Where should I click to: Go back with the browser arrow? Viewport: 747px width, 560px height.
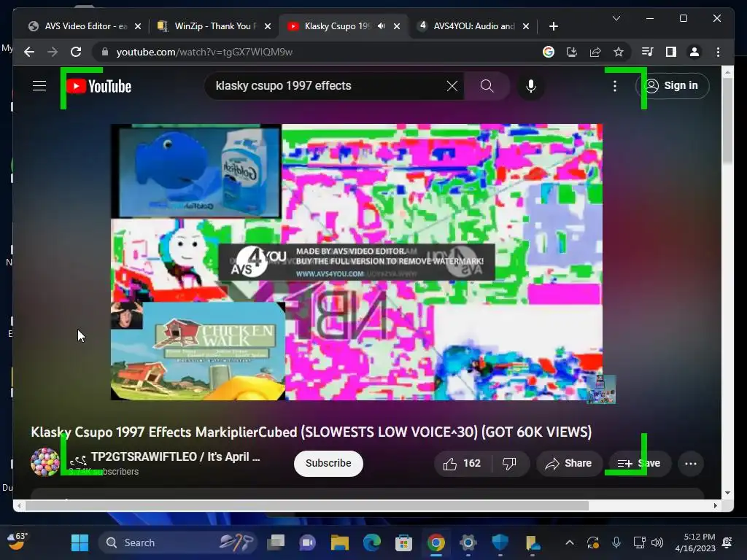point(29,52)
